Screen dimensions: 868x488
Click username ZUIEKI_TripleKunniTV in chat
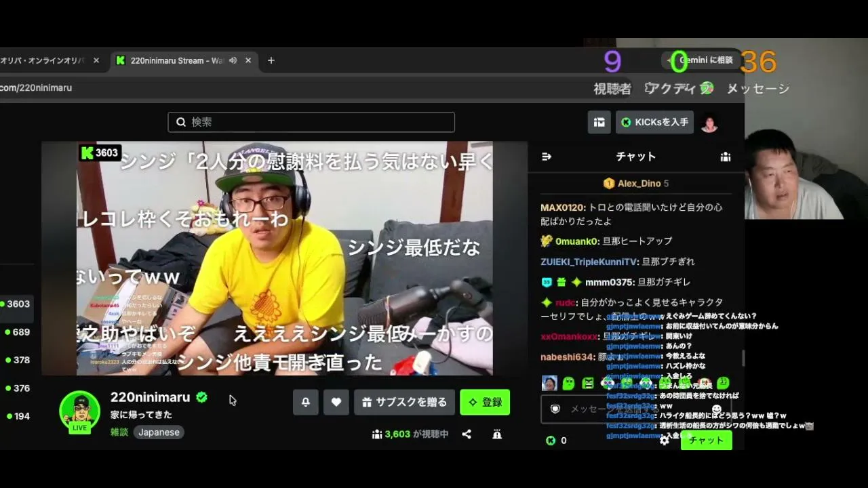(x=589, y=262)
